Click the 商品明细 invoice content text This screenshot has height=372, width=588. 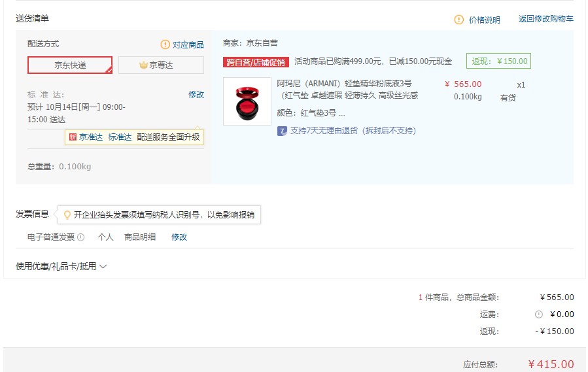[x=139, y=237]
